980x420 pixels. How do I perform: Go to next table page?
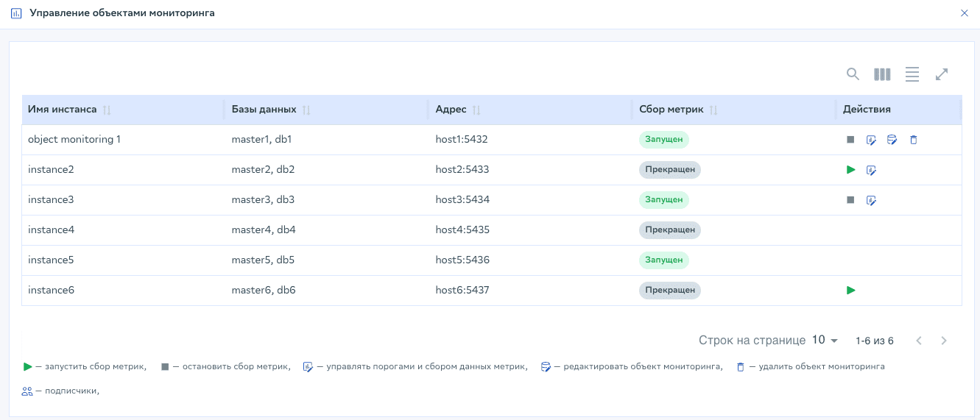point(944,341)
